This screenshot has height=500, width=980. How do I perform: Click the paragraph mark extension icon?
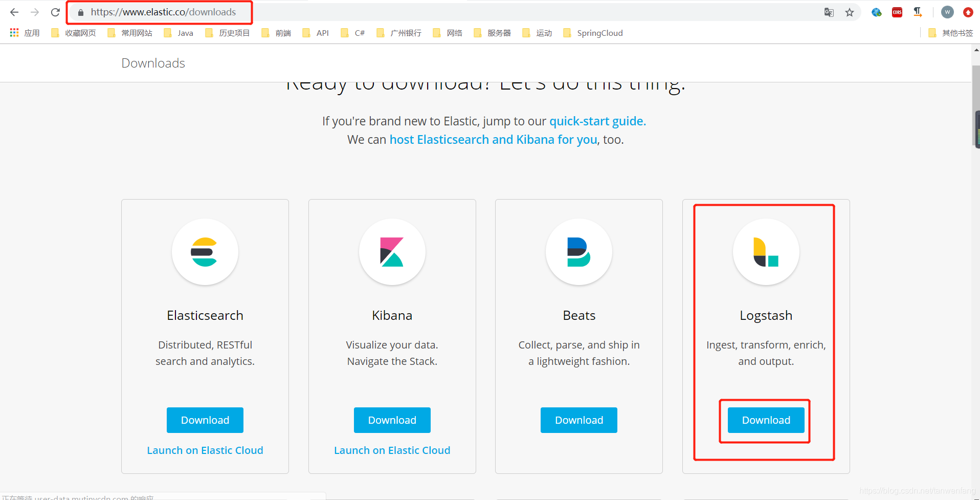coord(918,12)
